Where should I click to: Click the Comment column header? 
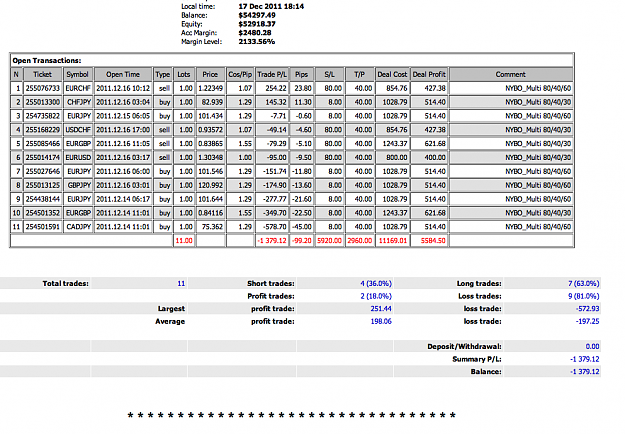coord(511,74)
